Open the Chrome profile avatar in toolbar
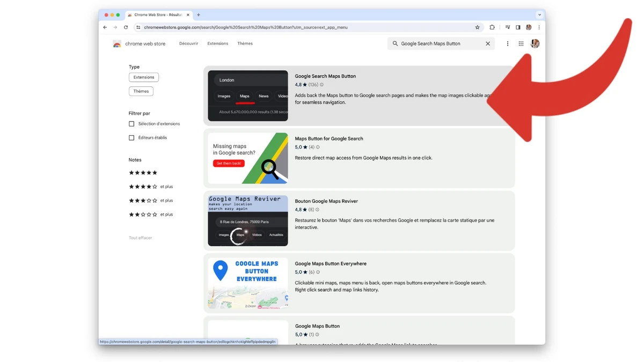The width and height of the screenshot is (644, 362). [x=529, y=27]
